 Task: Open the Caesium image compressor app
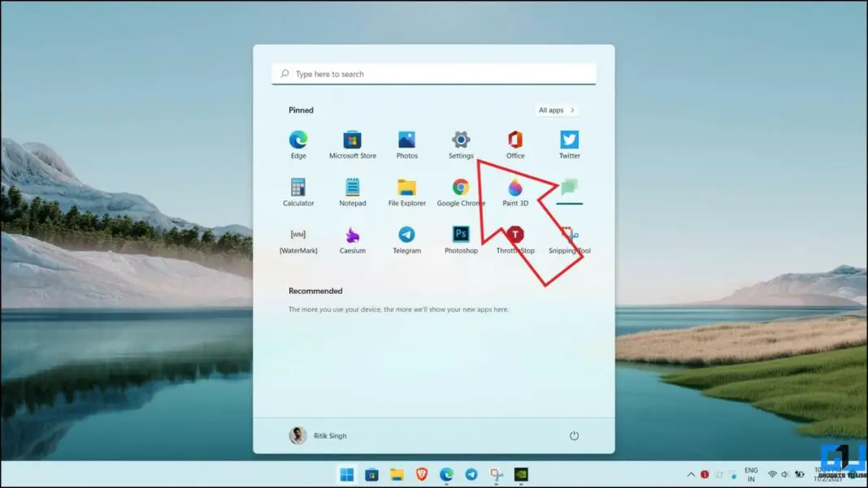point(352,237)
